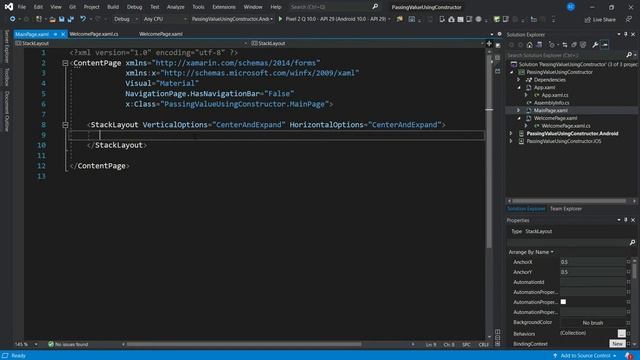Open the startup project dropdown
The height and width of the screenshot is (360, 640).
pyautogui.click(x=232, y=19)
